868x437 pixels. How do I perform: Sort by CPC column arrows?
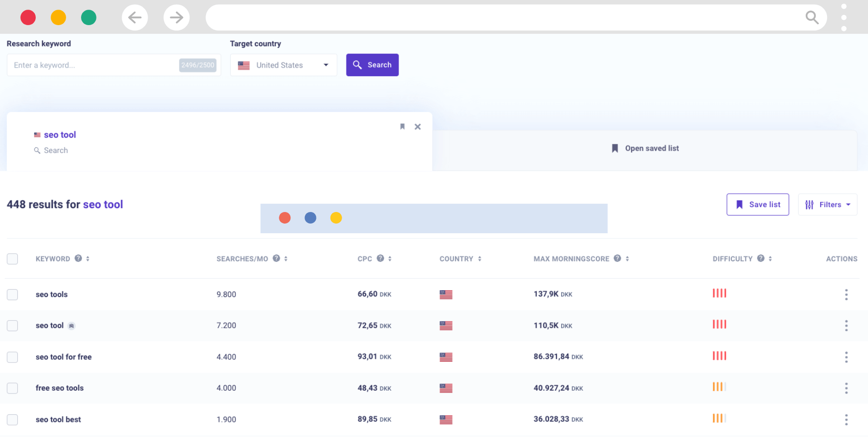pos(390,259)
